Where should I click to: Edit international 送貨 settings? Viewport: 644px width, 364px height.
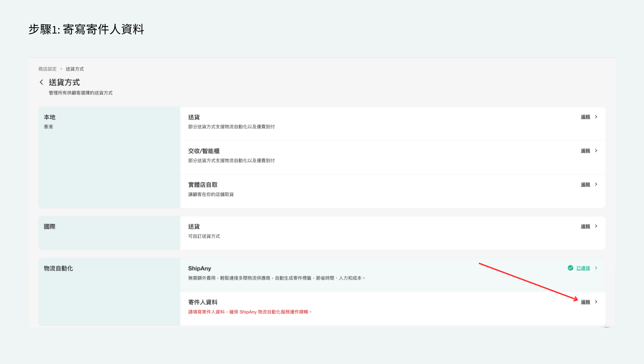pos(585,226)
